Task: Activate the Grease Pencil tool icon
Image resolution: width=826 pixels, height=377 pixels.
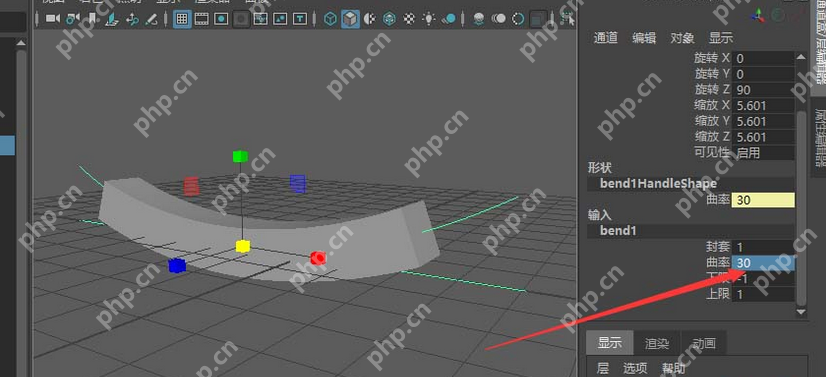Action: 152,19
